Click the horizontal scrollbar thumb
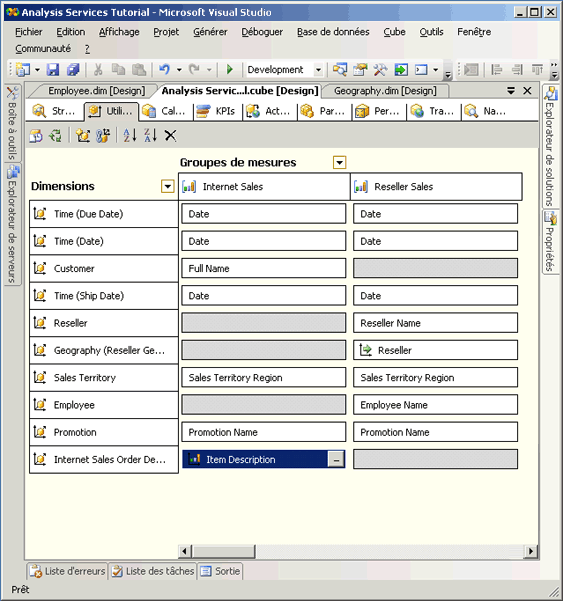This screenshot has width=563, height=601. click(x=223, y=551)
